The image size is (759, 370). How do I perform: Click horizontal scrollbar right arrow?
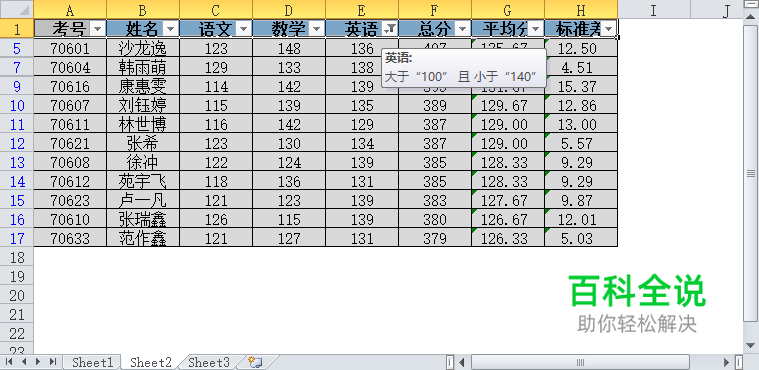(x=727, y=362)
